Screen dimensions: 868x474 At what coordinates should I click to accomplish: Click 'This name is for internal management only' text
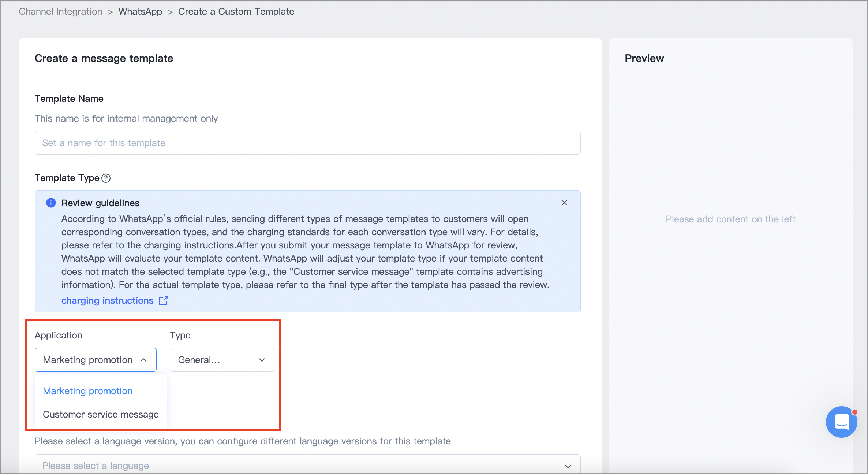tap(126, 118)
